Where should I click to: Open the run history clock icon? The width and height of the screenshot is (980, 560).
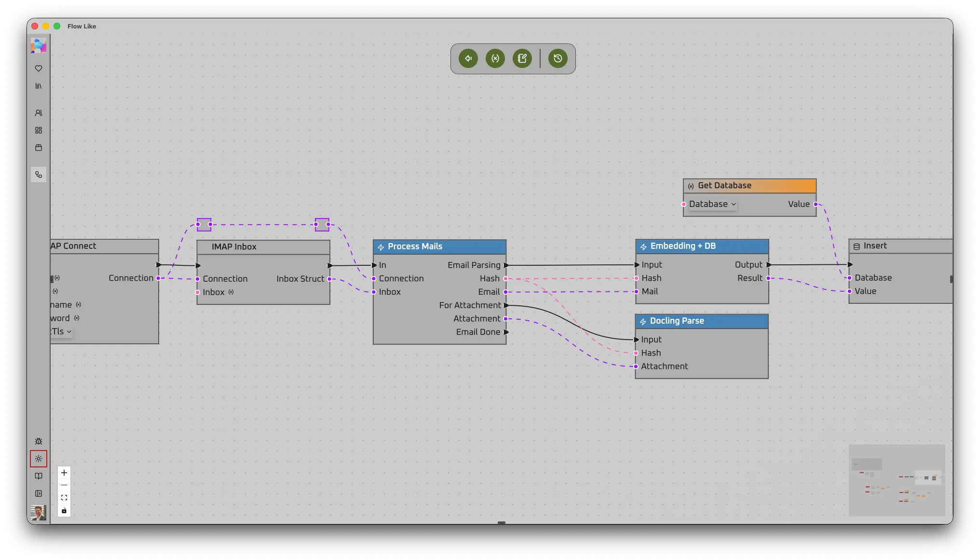[558, 58]
